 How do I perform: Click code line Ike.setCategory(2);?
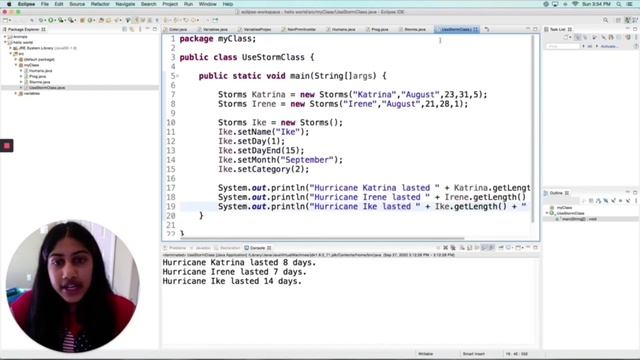click(x=263, y=169)
